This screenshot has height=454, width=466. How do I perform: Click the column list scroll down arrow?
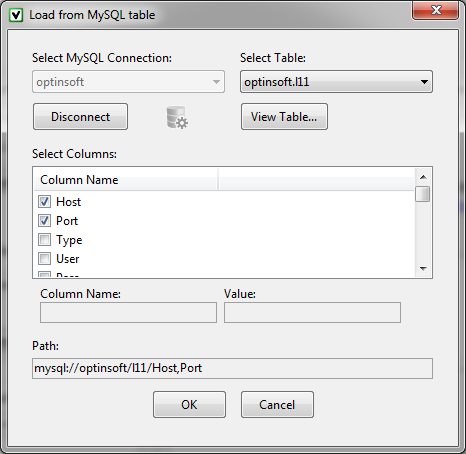423,268
